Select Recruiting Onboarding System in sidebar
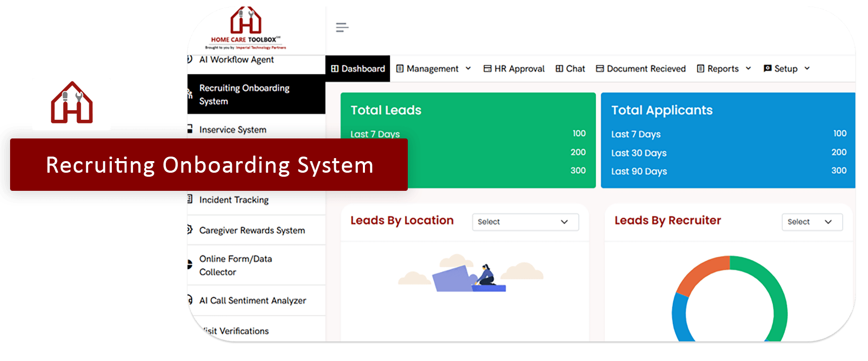Screen dimensions: 868x361 (244, 95)
